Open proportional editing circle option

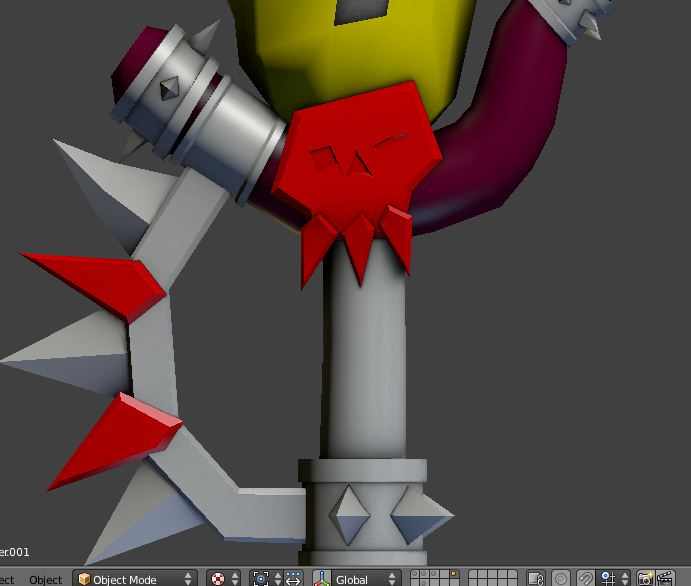click(561, 579)
